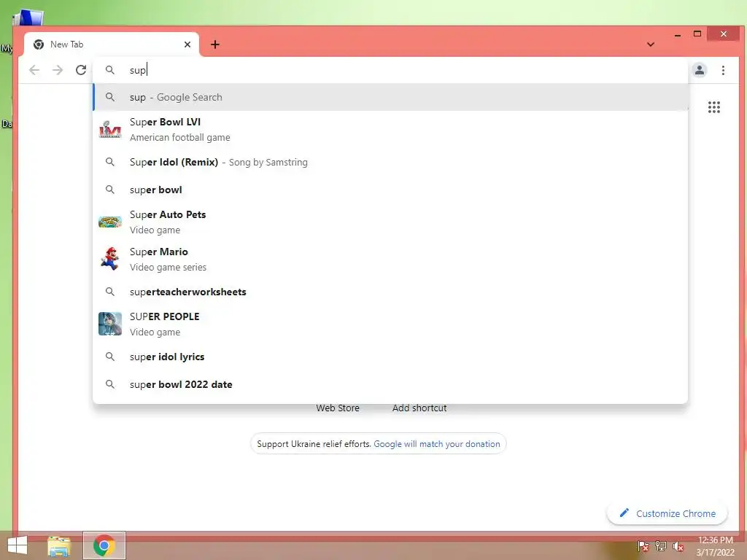747x560 pixels.
Task: Close the New Tab tab
Action: [187, 44]
